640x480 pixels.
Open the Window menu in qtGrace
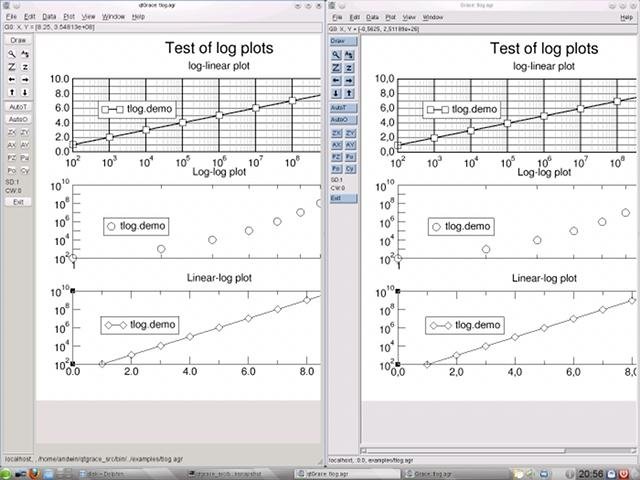113,17
